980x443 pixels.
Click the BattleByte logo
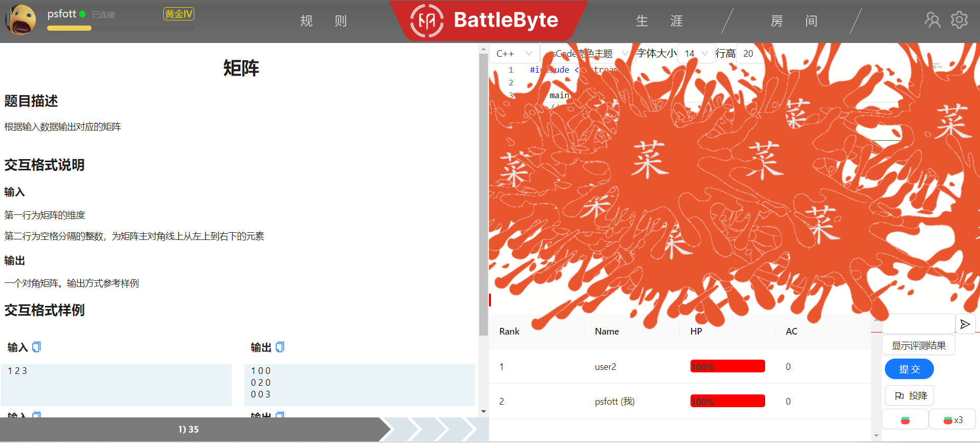coord(488,20)
